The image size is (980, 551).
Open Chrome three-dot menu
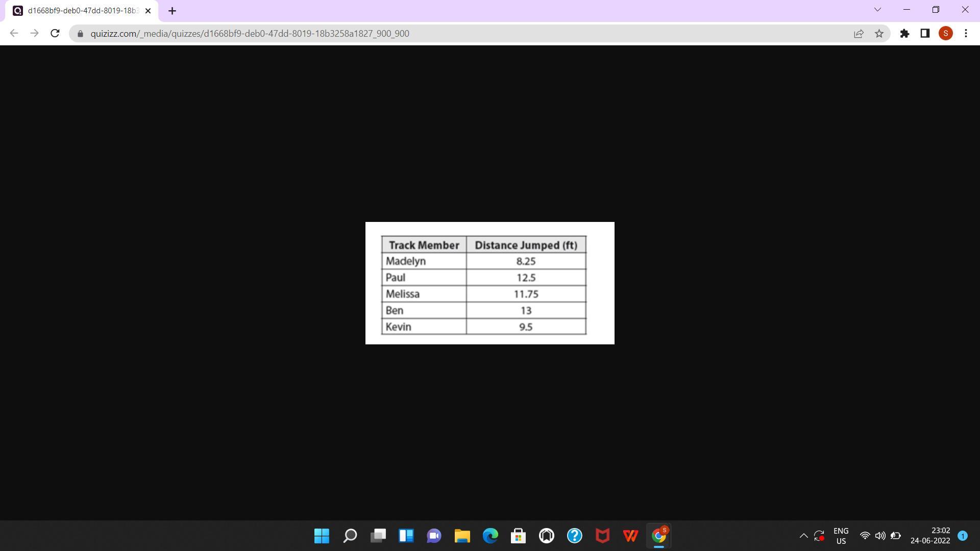[966, 34]
